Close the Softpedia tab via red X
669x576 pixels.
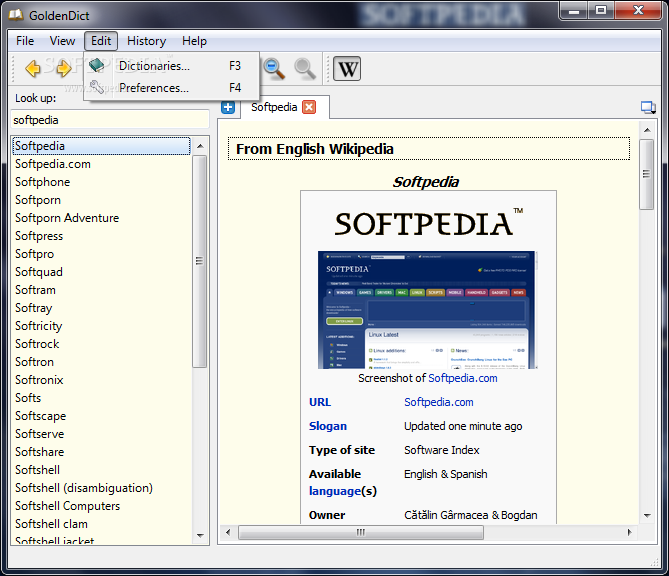click(309, 107)
